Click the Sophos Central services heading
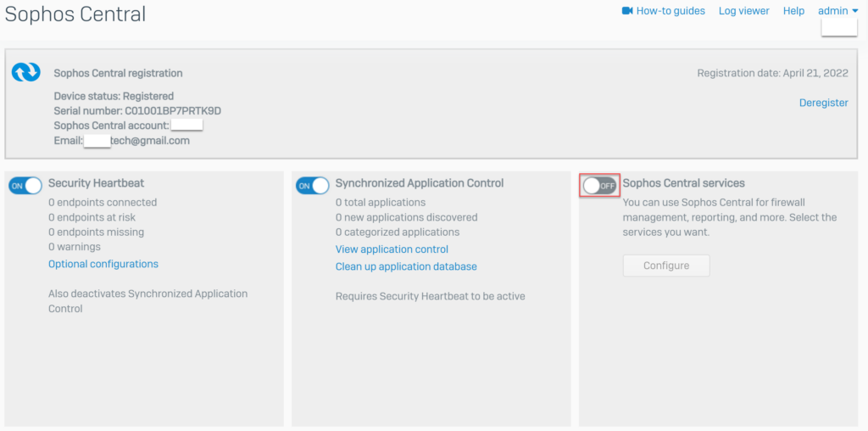Image resolution: width=868 pixels, height=431 pixels. [x=683, y=183]
